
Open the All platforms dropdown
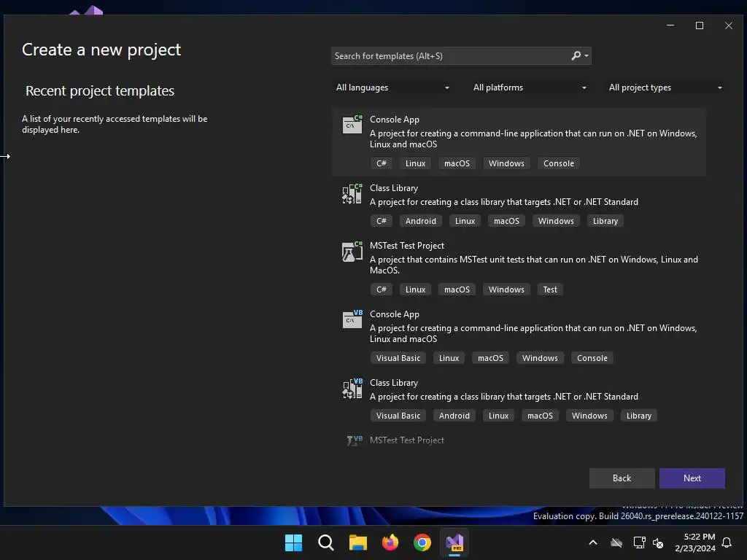[530, 87]
